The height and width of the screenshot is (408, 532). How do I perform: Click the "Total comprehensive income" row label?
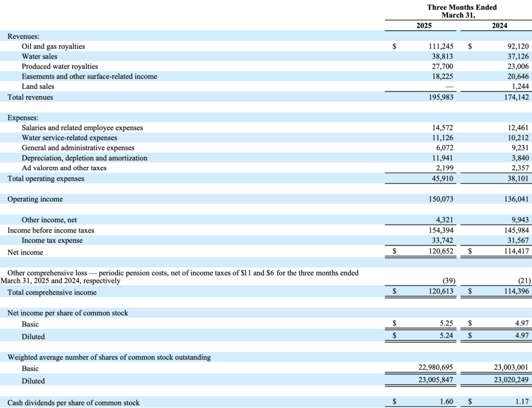click(x=52, y=292)
